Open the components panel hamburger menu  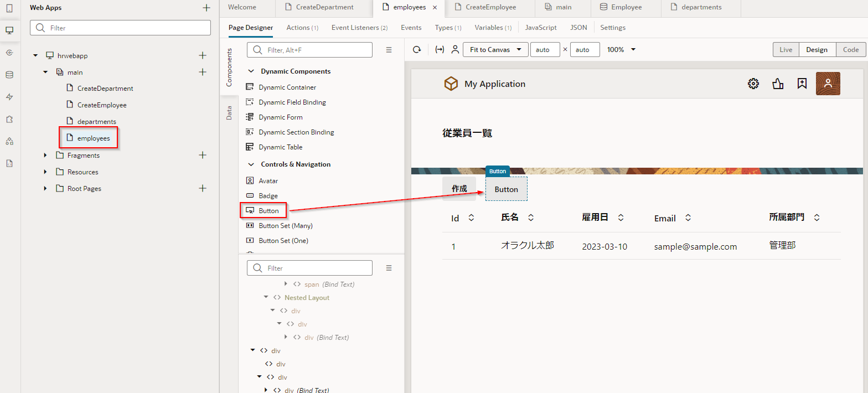point(389,50)
